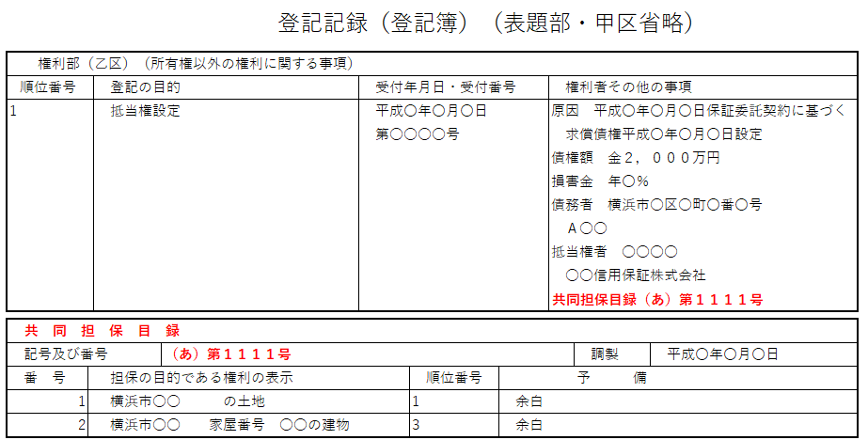Select the red 共同担保目録 section heading
This screenshot has width=868, height=440.
coord(103,331)
